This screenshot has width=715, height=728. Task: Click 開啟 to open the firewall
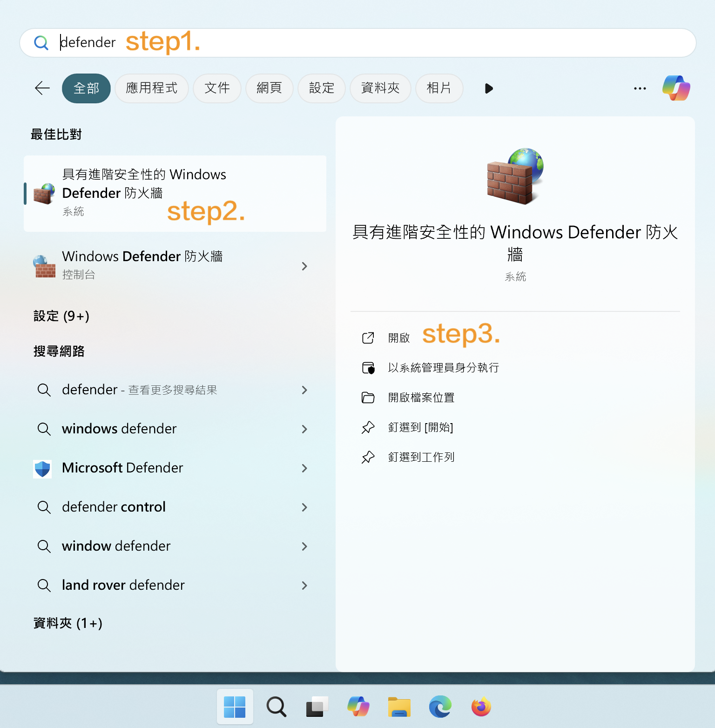click(398, 338)
